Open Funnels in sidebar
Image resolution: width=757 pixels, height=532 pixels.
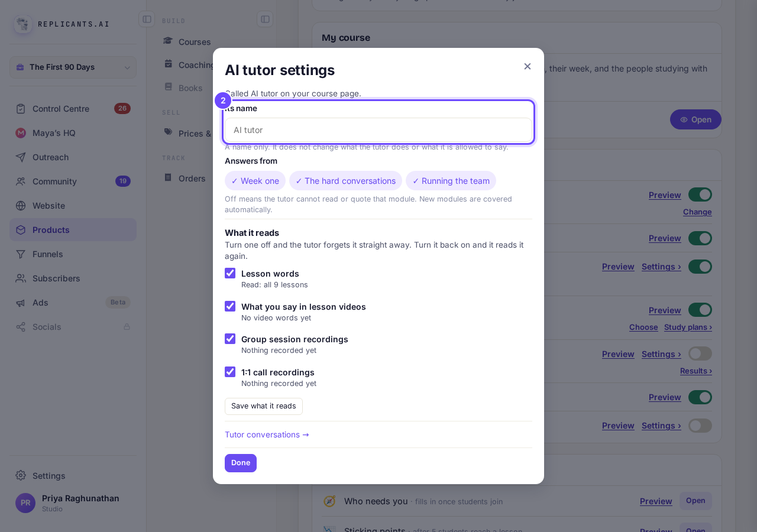click(73, 254)
